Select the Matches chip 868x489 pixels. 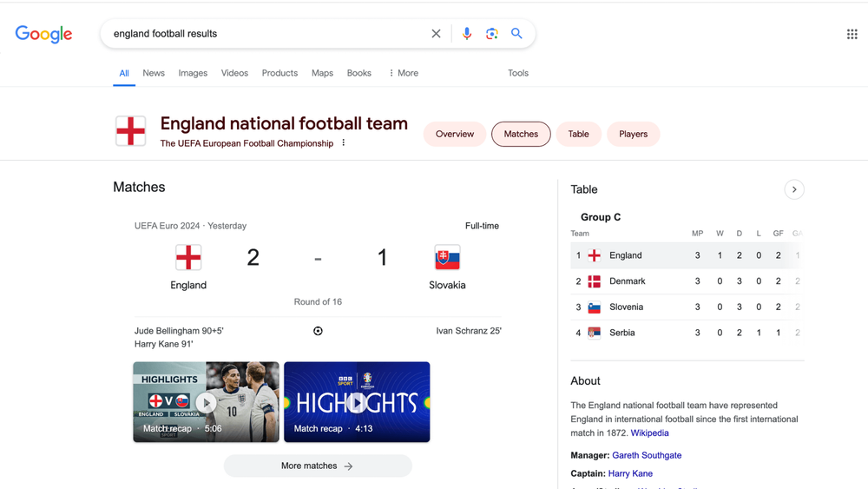pyautogui.click(x=521, y=134)
